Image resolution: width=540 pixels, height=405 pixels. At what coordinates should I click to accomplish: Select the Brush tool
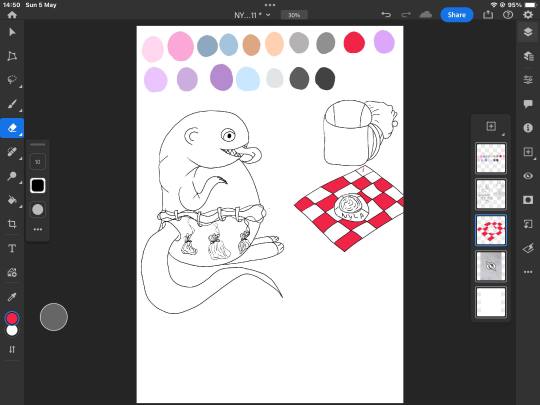tap(12, 104)
